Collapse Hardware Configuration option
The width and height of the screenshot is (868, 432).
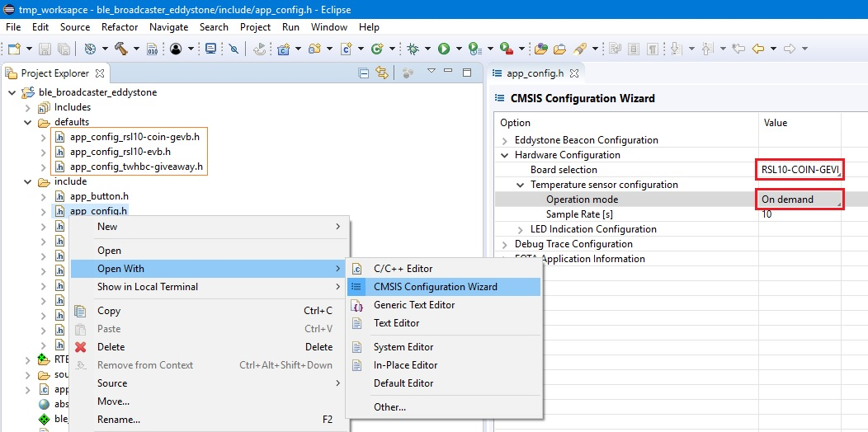[504, 156]
